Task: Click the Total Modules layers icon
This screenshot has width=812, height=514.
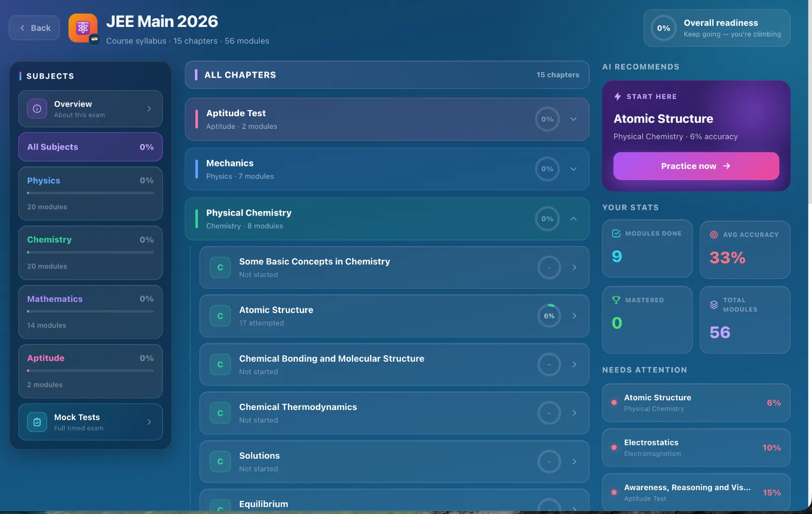Action: pos(714,304)
